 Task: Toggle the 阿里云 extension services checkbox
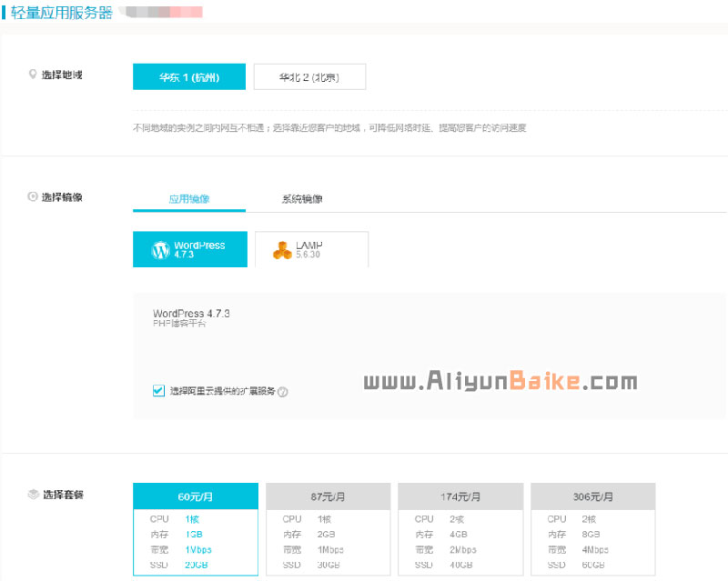click(158, 391)
